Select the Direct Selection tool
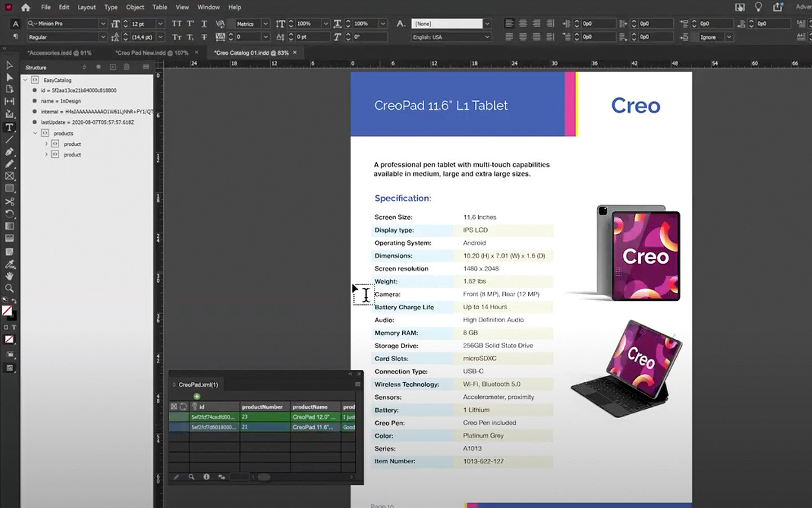 (x=9, y=77)
